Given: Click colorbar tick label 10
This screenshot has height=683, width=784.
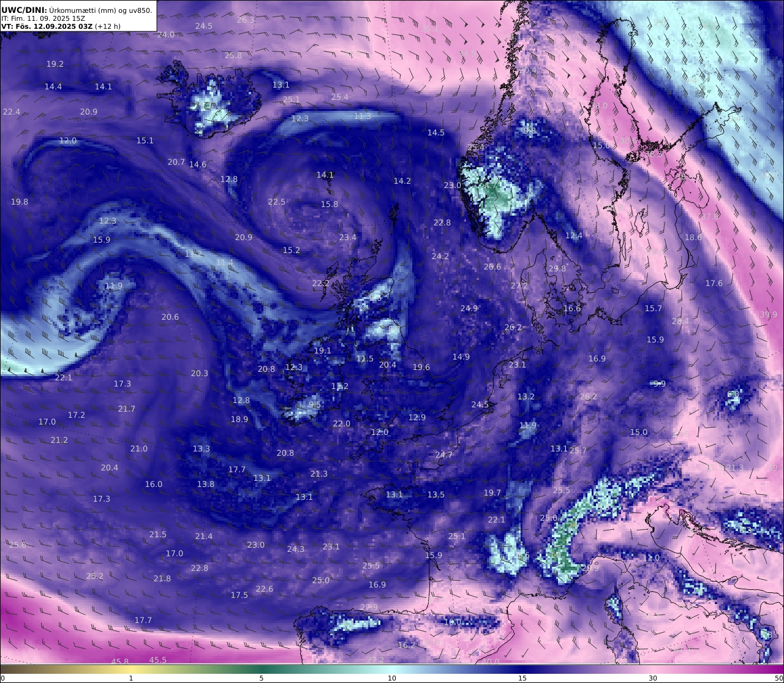Looking at the screenshot, I should tap(392, 678).
